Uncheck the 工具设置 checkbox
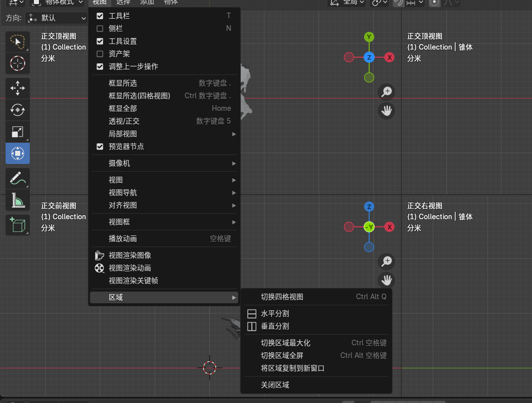Image resolution: width=532 pixels, height=403 pixels. coord(100,41)
